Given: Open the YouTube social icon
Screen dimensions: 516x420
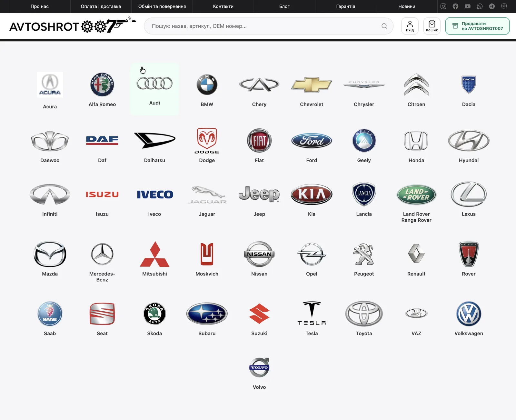Looking at the screenshot, I should point(468,6).
